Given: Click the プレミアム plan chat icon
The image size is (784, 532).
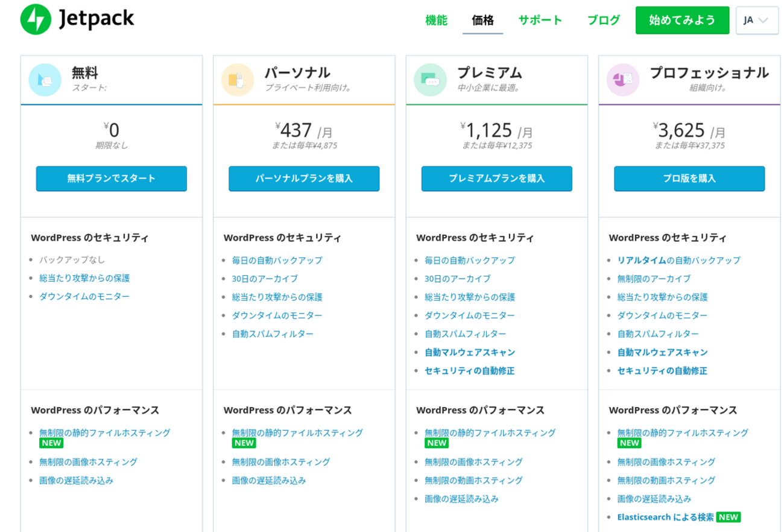Looking at the screenshot, I should coord(430,80).
